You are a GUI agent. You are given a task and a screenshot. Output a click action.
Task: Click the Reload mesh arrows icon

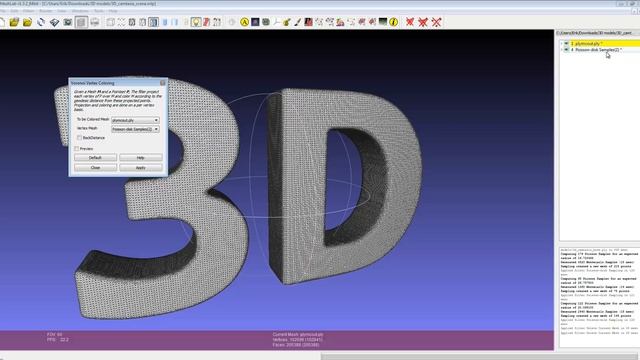coord(41,22)
